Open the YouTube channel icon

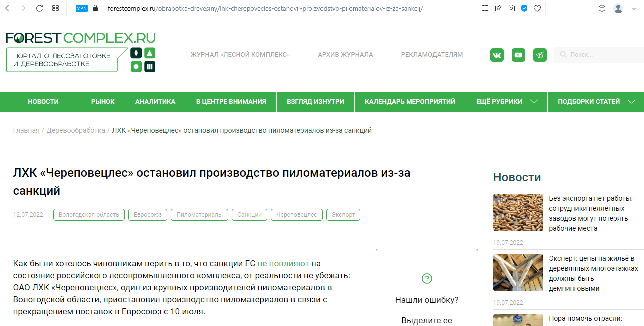pos(518,55)
